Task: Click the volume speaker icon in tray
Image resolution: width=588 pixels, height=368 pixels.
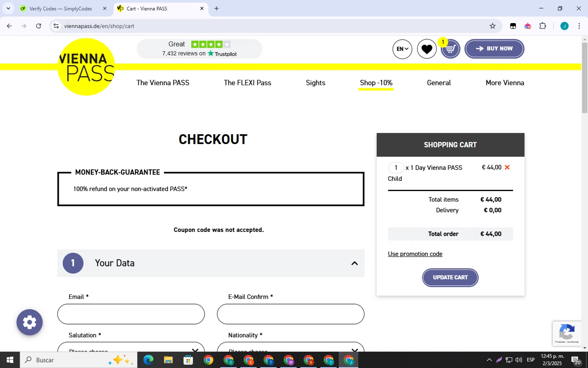Action: click(519, 360)
